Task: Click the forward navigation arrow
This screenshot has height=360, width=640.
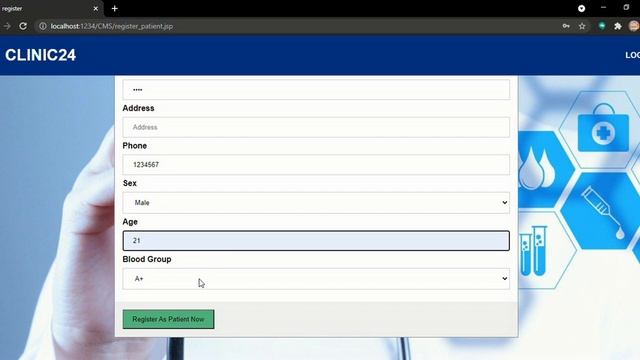Action: pos(7,26)
